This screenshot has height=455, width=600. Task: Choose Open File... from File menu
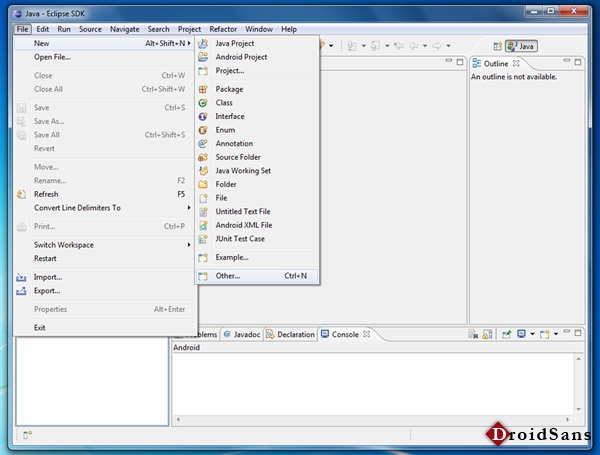coord(104,57)
